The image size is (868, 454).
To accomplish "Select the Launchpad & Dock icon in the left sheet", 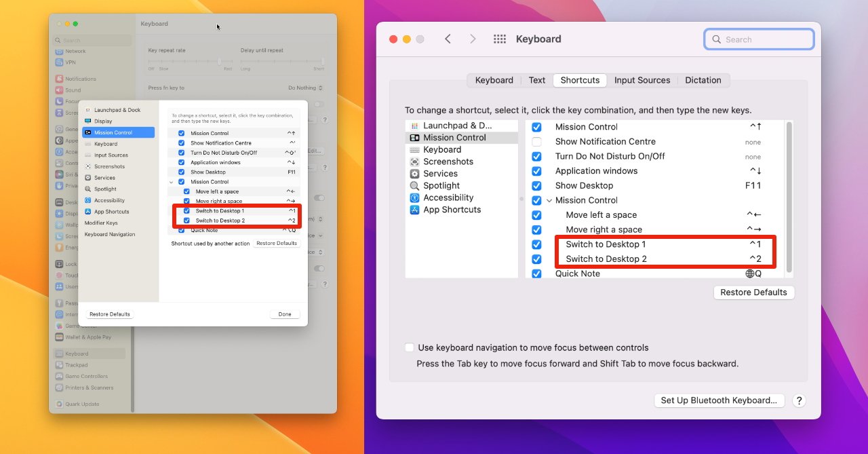I will click(87, 110).
